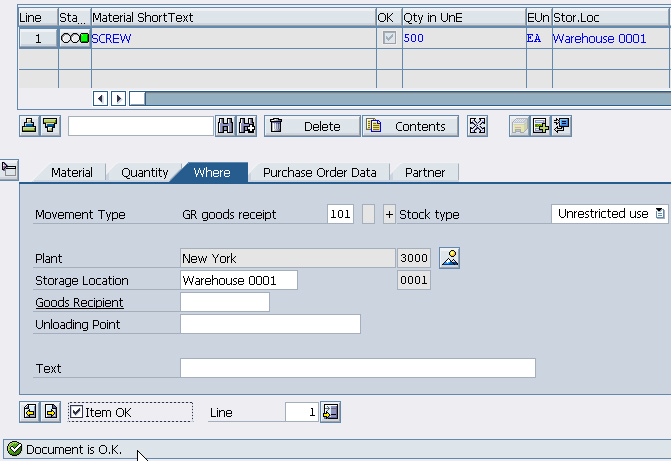Image resolution: width=671 pixels, height=461 pixels.
Task: Click the go-to-line icon next to Line field
Action: pos(332,411)
